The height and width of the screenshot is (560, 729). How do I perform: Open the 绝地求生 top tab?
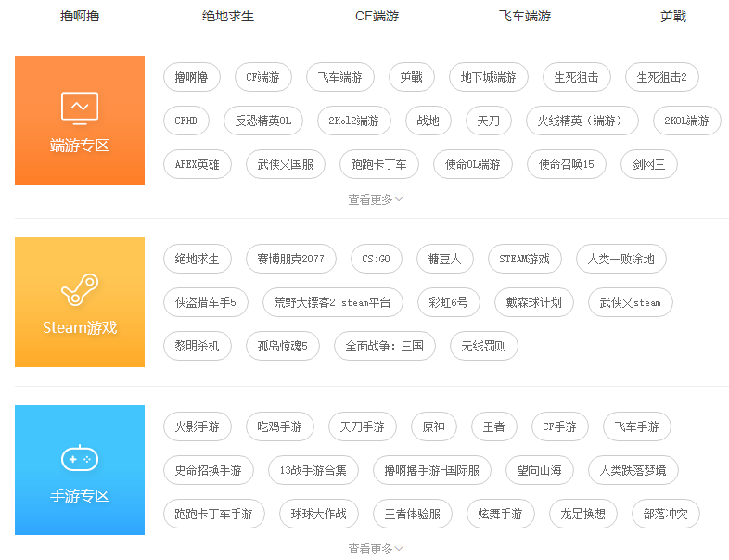click(228, 17)
